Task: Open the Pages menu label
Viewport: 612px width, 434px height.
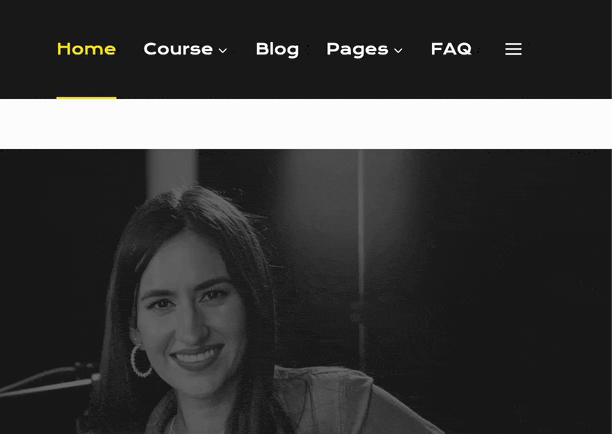Action: click(357, 50)
